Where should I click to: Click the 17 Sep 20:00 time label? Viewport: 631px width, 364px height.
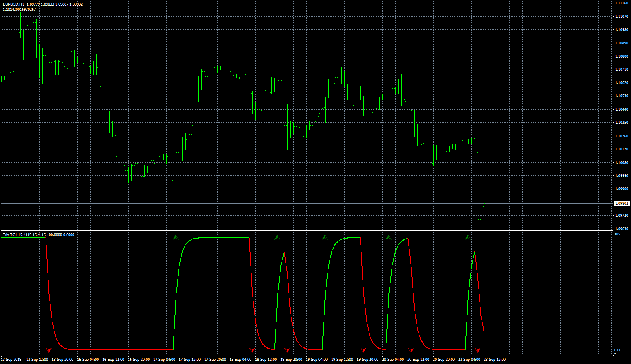coord(215,360)
